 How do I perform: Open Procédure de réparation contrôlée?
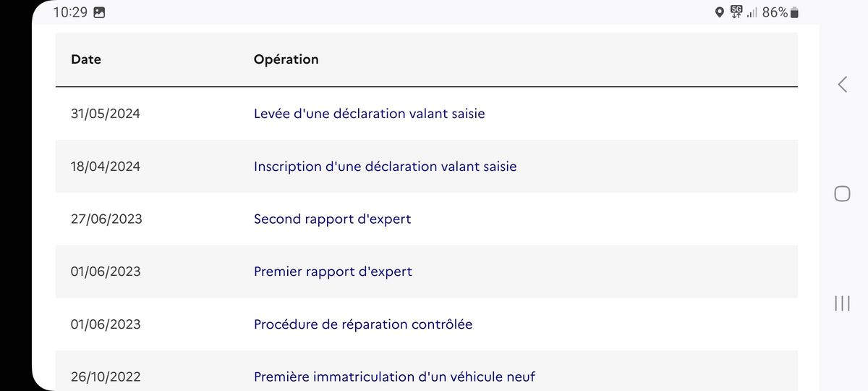(363, 324)
